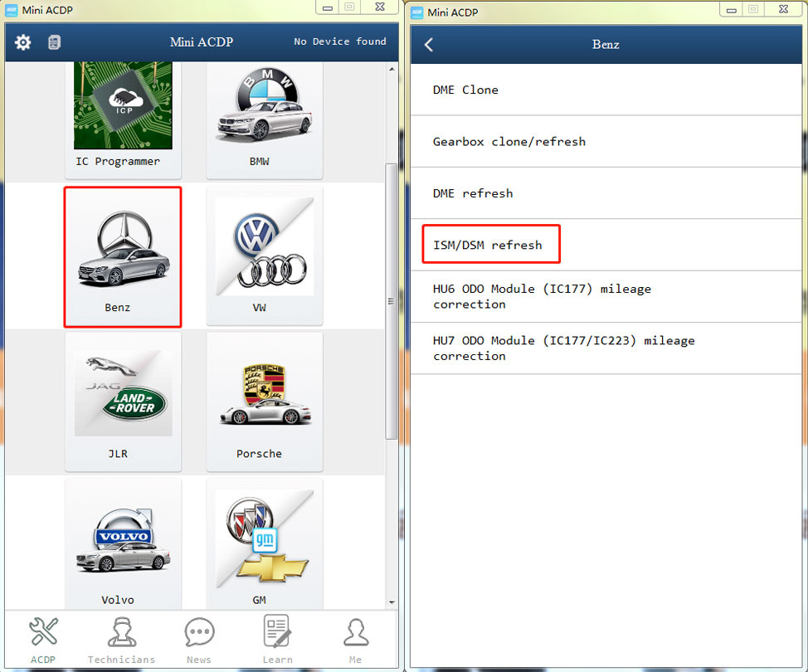Select the Benz car brand tile
This screenshot has width=808, height=672.
point(123,256)
